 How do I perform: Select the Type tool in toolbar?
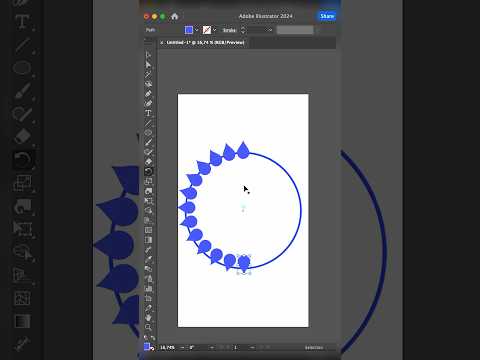148,113
